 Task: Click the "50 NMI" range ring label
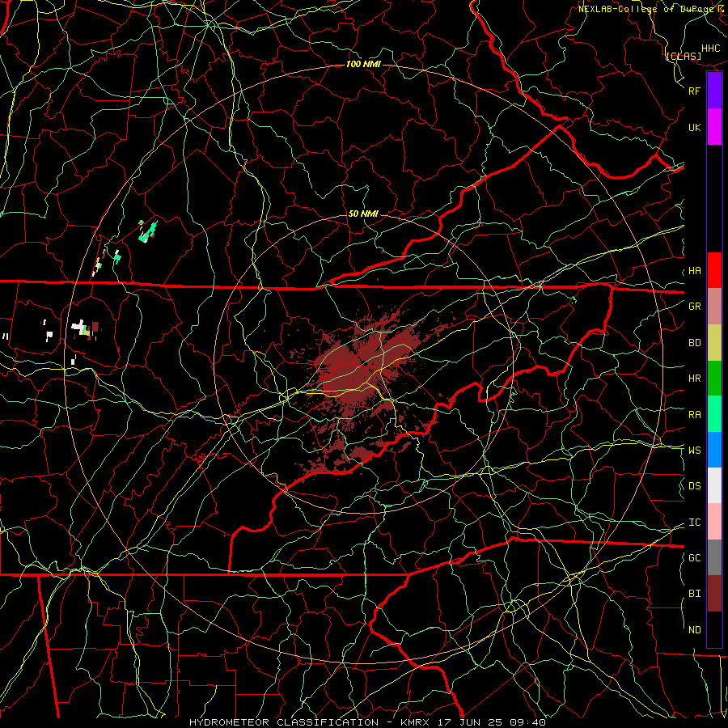[x=363, y=214]
